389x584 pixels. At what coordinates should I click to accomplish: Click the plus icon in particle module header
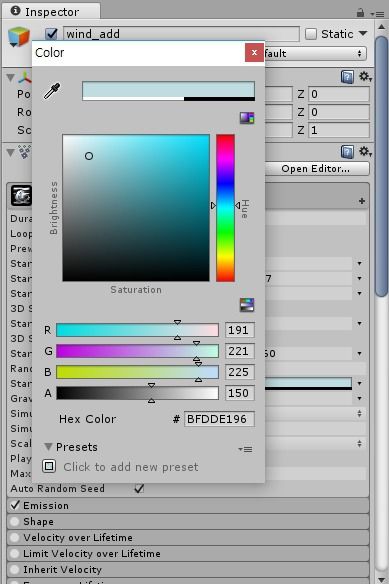click(361, 201)
